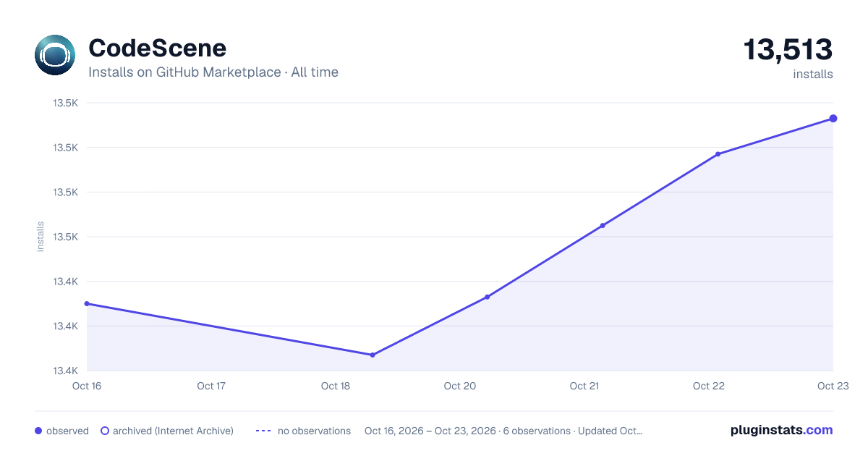The width and height of the screenshot is (868, 456).
Task: Click the CodeScene logo icon
Action: [x=55, y=55]
